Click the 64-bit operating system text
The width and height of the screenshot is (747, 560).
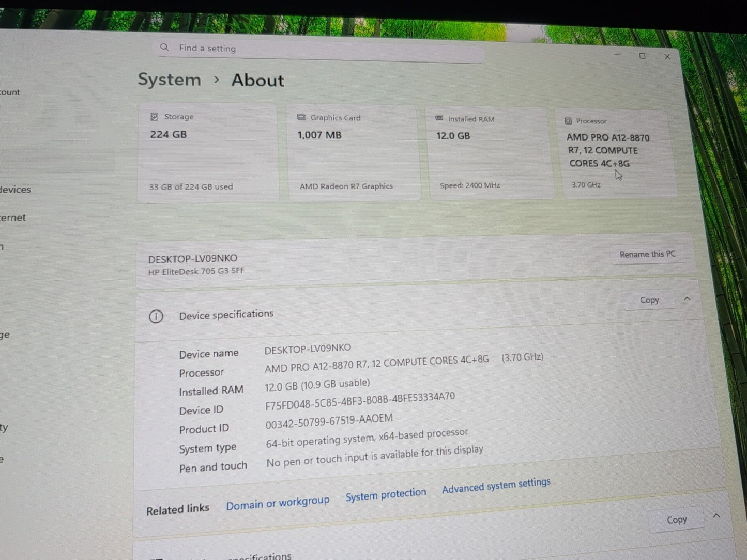tap(367, 438)
